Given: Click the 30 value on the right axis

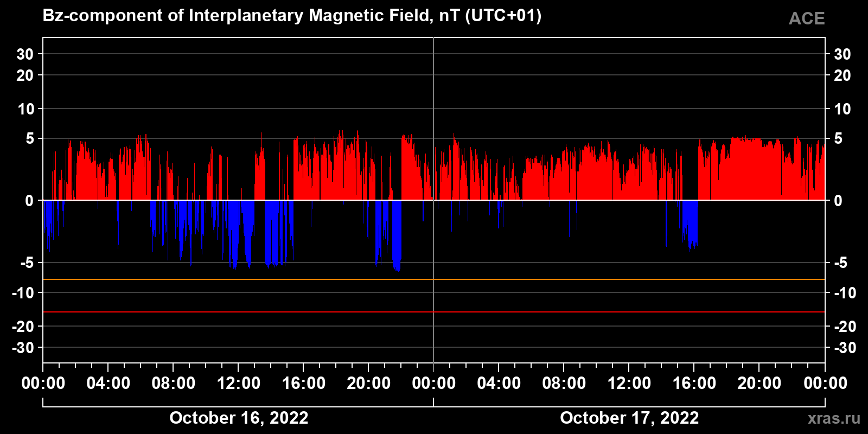Looking at the screenshot, I should pyautogui.click(x=843, y=54).
